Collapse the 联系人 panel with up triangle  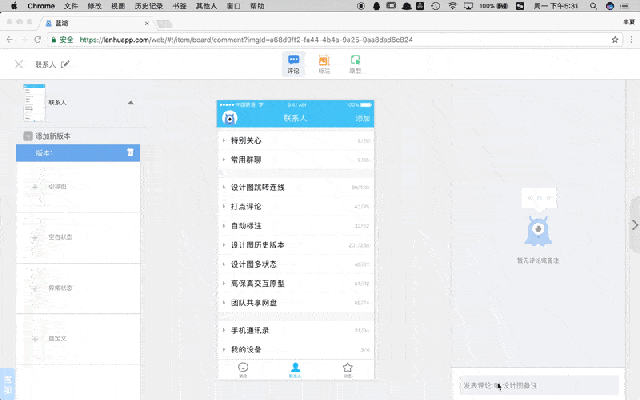click(x=131, y=102)
